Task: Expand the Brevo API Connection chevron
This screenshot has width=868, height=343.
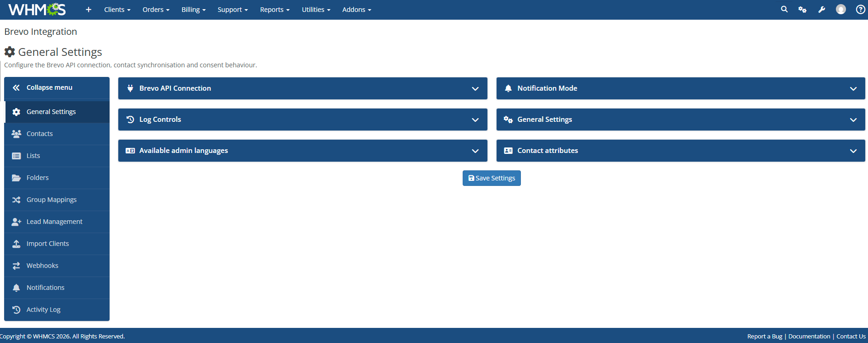Action: (x=475, y=89)
